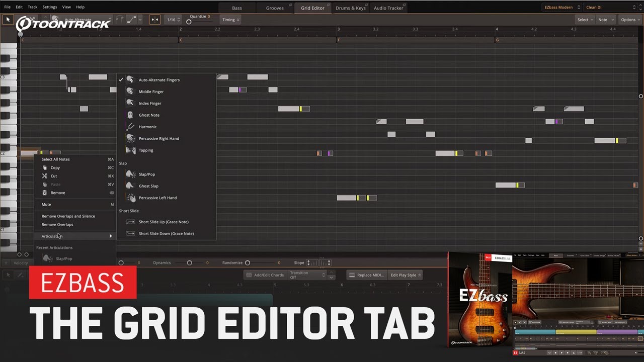The height and width of the screenshot is (362, 644).
Task: Choose the line draw tool icon
Action: 131,20
